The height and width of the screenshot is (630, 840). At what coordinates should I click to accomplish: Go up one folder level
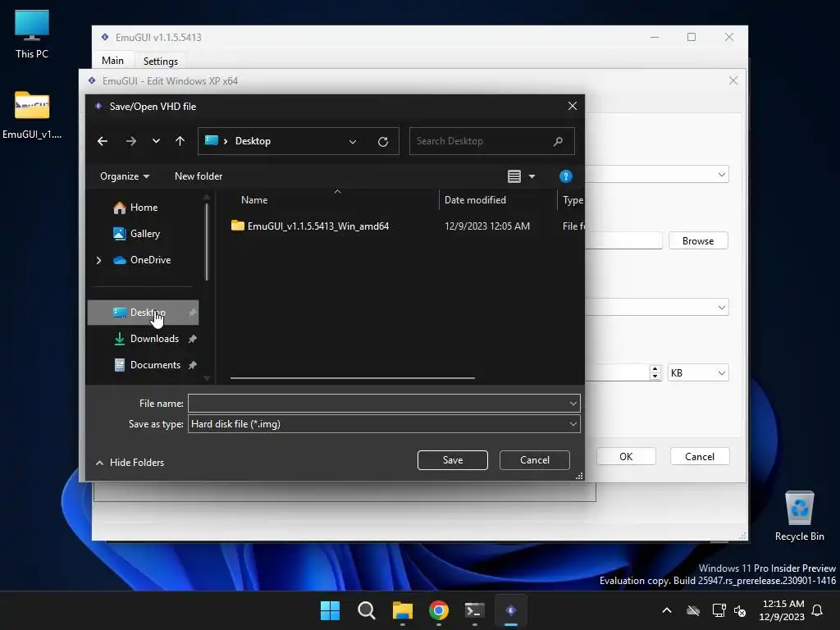click(180, 141)
